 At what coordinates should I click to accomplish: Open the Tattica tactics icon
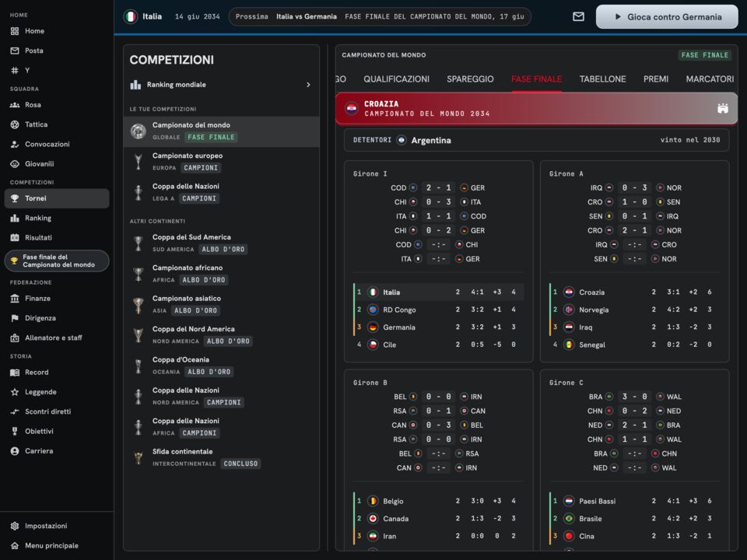[15, 124]
